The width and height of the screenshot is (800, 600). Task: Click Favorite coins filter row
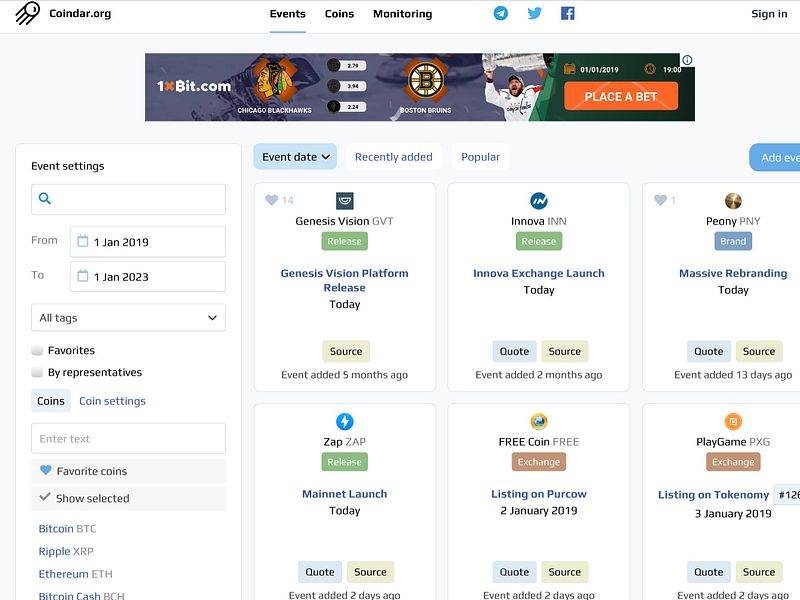(129, 471)
